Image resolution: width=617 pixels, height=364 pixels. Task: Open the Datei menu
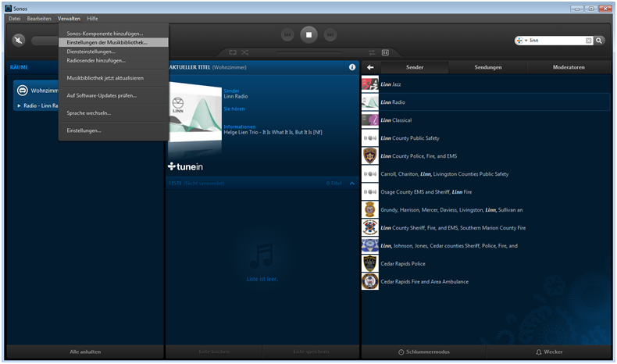[15, 19]
